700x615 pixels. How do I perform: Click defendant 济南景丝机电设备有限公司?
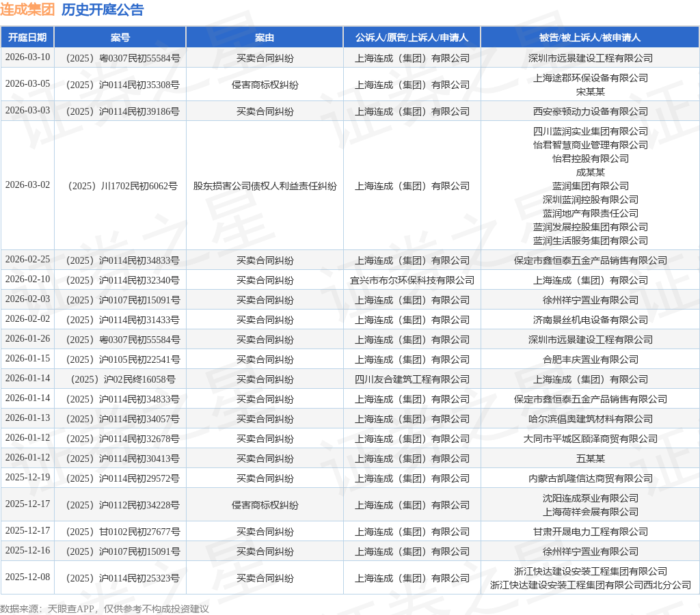point(590,320)
